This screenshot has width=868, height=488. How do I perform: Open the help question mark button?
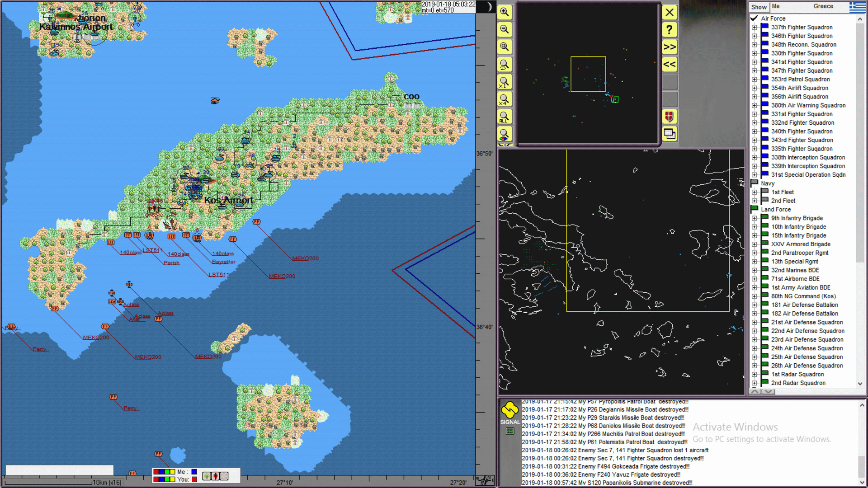(x=670, y=30)
